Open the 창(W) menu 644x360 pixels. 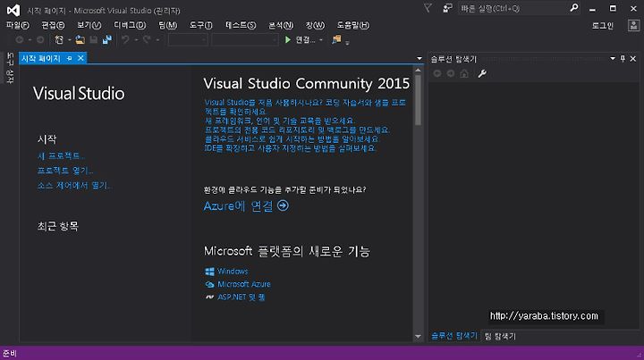[315, 25]
